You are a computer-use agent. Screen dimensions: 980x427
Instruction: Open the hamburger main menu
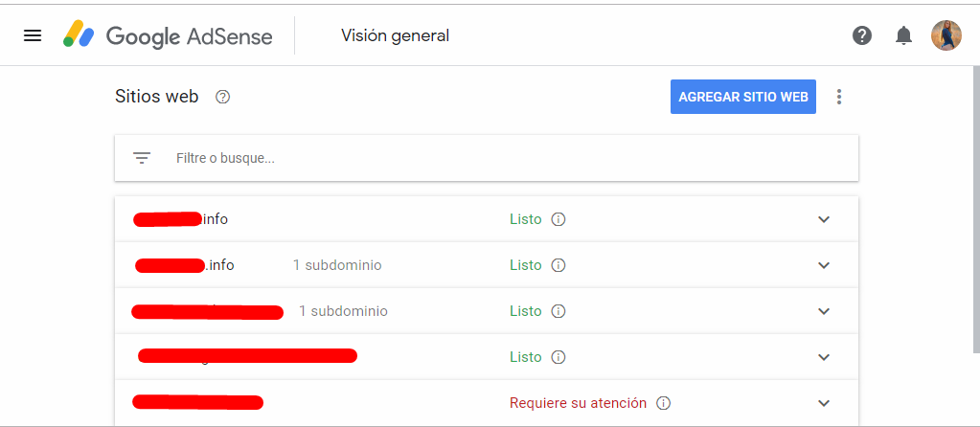click(33, 36)
